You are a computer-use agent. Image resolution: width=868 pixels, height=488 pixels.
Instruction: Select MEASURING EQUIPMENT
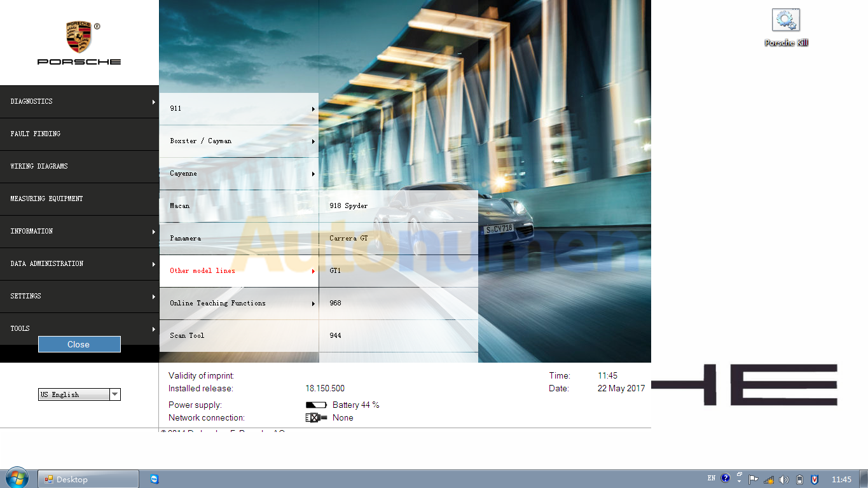point(79,199)
